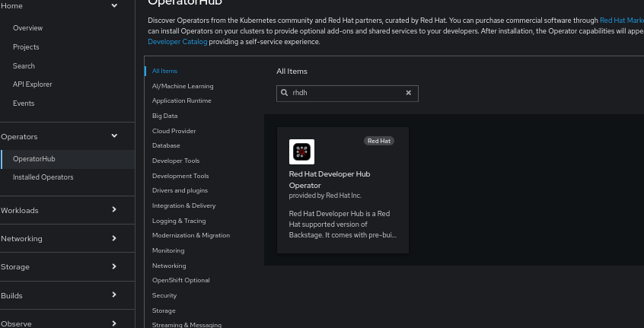Open the Red Hat Marketplace link
Image resolution: width=644 pixels, height=328 pixels.
pos(621,21)
